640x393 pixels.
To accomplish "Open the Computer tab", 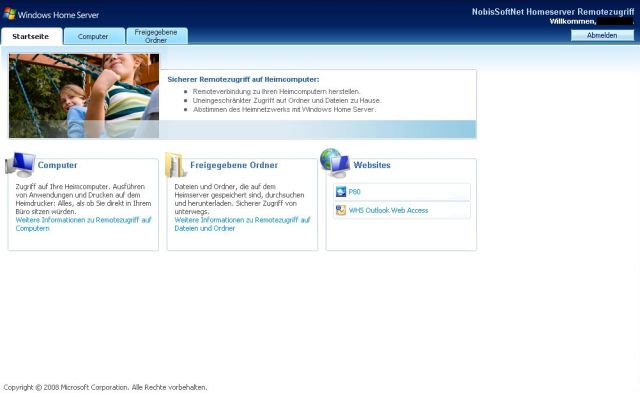I will [x=93, y=36].
